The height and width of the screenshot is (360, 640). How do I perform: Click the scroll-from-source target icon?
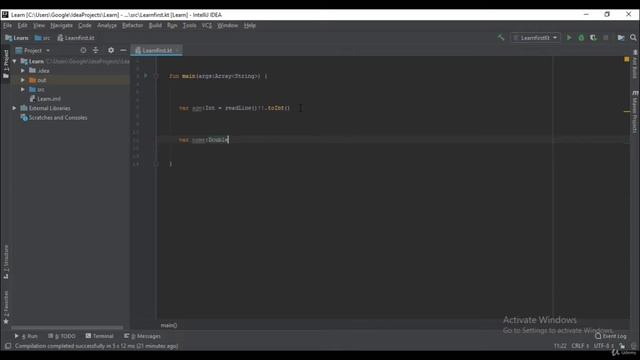(83, 50)
